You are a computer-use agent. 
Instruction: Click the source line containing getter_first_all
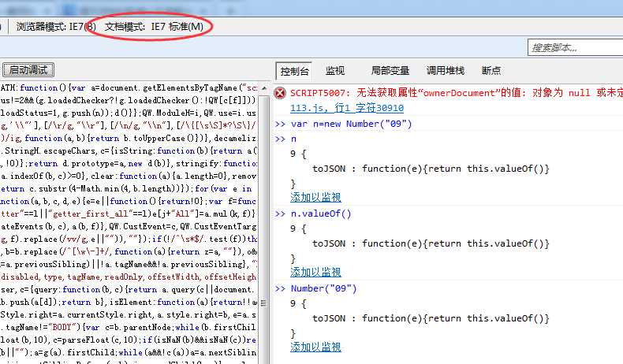(129, 214)
